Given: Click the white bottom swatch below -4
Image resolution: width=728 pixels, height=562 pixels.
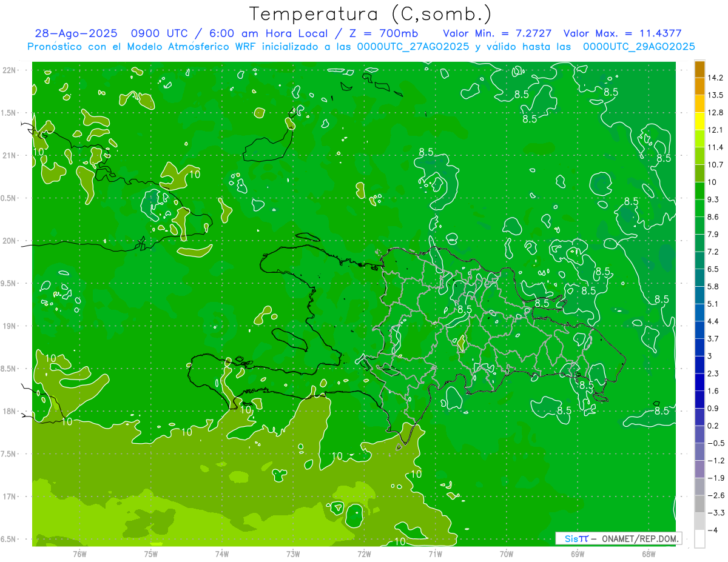Looking at the screenshot, I should [699, 538].
